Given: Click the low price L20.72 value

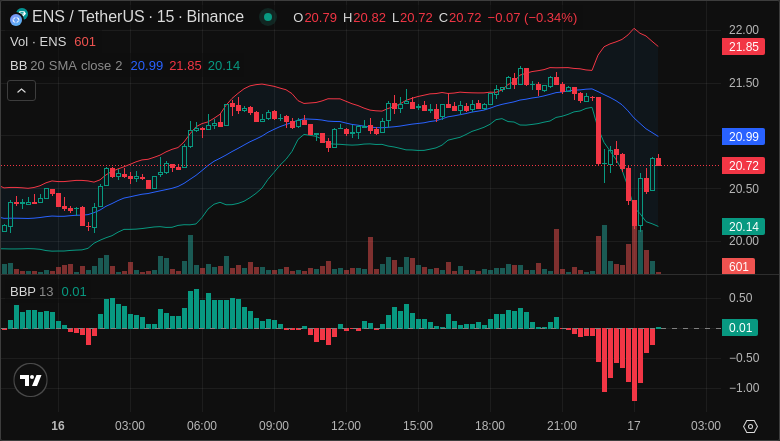Looking at the screenshot, I should (412, 18).
